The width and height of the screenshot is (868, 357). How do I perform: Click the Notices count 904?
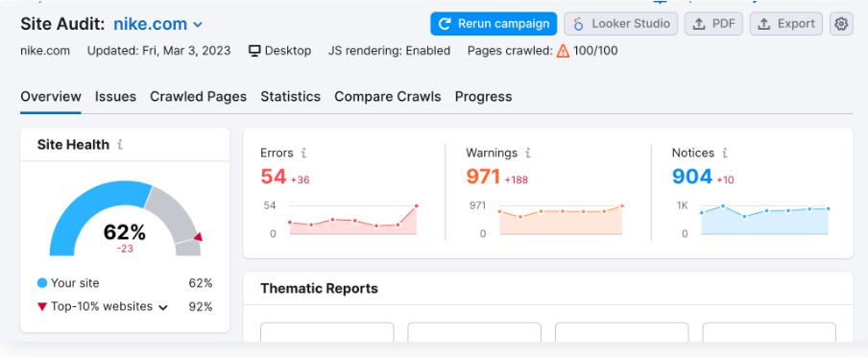click(x=692, y=177)
